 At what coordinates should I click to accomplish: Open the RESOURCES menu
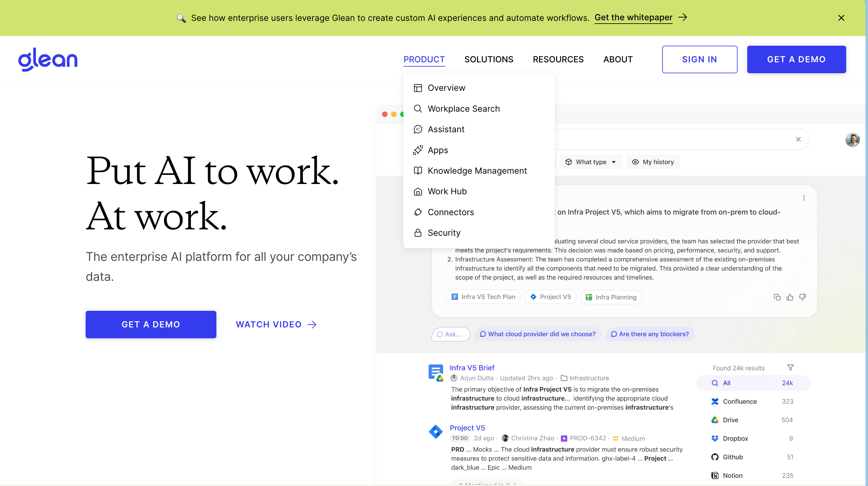(x=558, y=59)
